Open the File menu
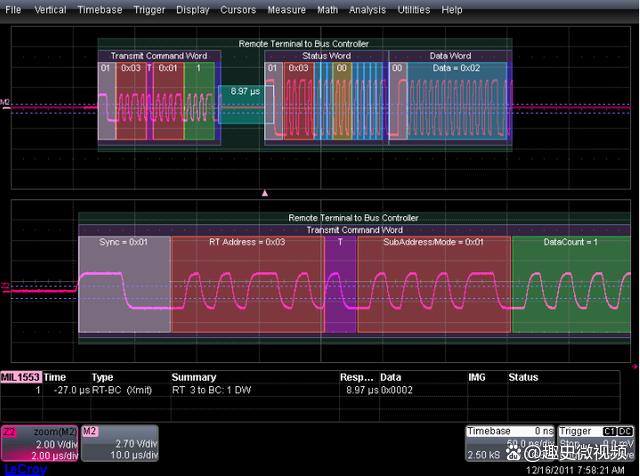 [13, 10]
